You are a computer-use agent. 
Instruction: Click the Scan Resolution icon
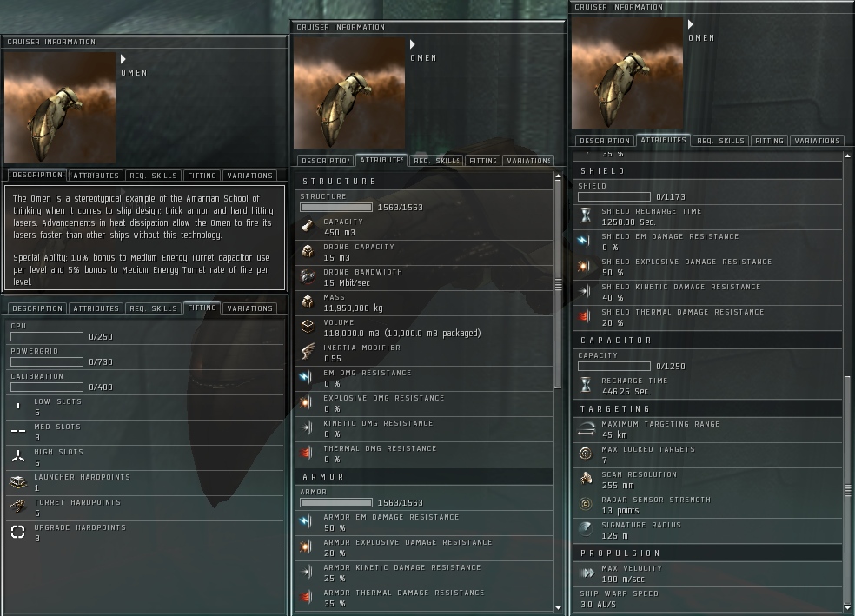point(586,480)
